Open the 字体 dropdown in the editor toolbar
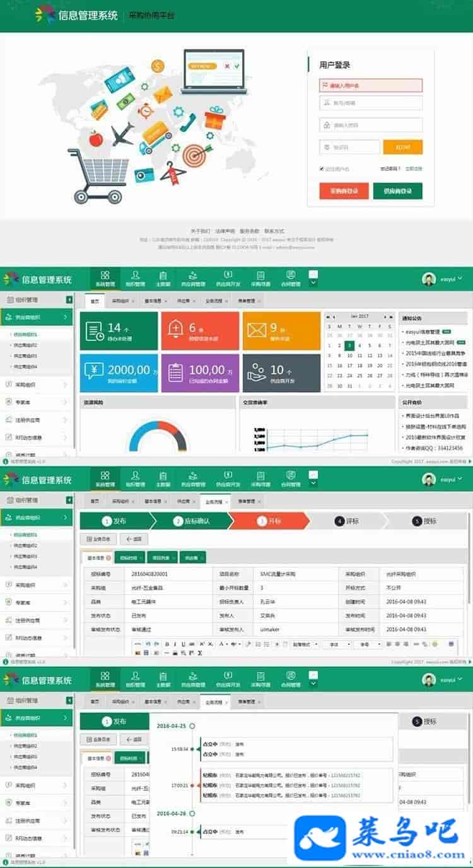The height and width of the screenshot is (868, 473). [336, 644]
